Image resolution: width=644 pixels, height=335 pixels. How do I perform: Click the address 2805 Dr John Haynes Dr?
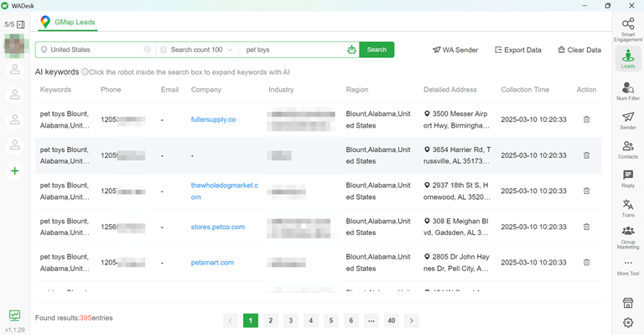(x=457, y=263)
